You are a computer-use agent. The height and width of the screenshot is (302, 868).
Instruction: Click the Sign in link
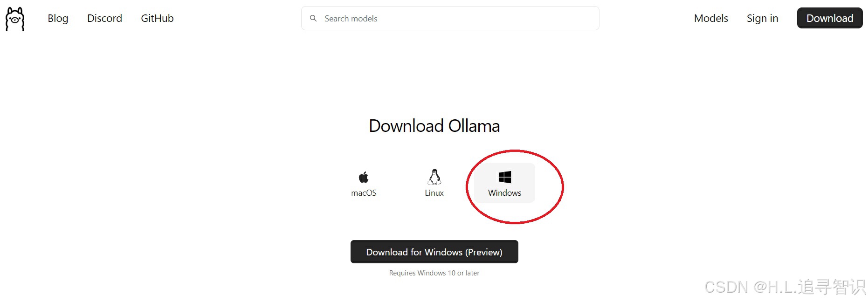tap(762, 18)
